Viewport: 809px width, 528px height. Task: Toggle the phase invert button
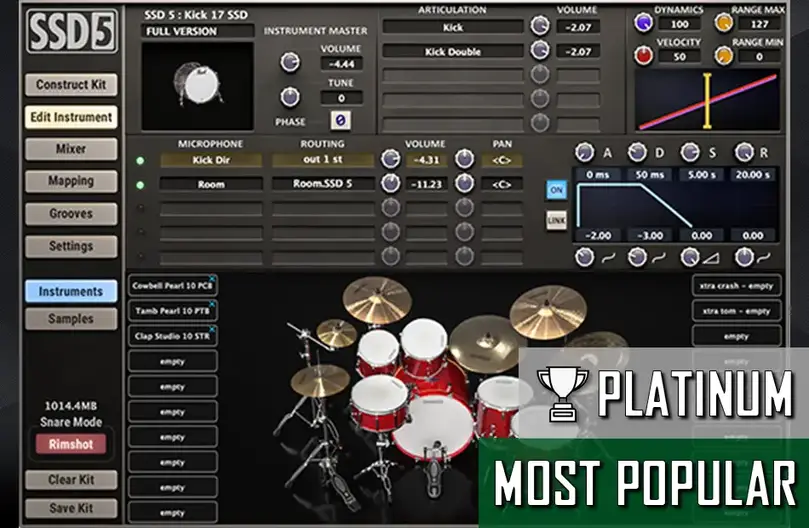coord(341,121)
